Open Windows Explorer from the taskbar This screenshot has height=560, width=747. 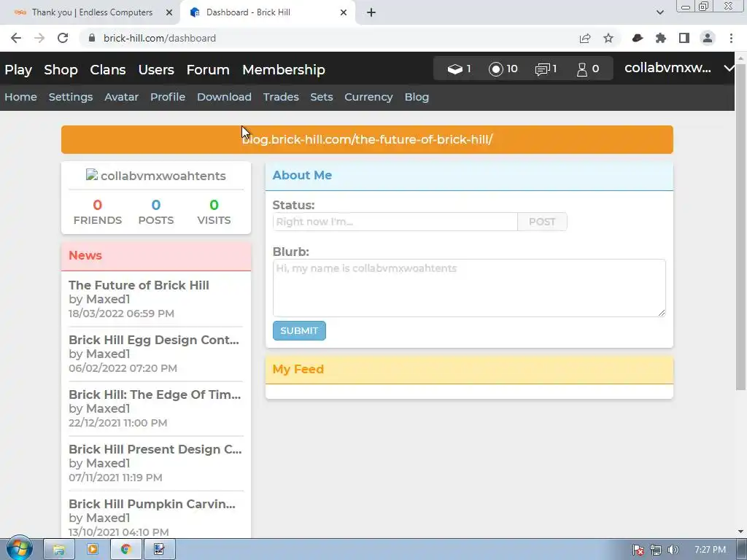58,550
